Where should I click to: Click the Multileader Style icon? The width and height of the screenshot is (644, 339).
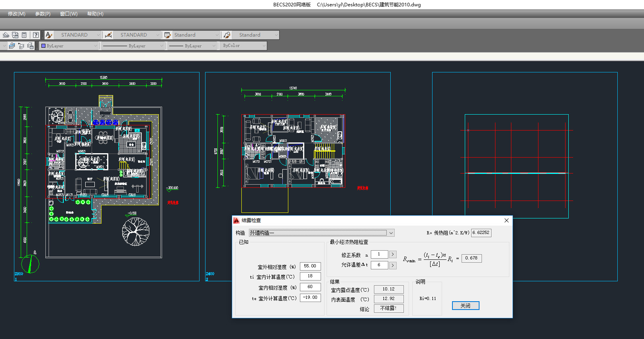[227, 35]
